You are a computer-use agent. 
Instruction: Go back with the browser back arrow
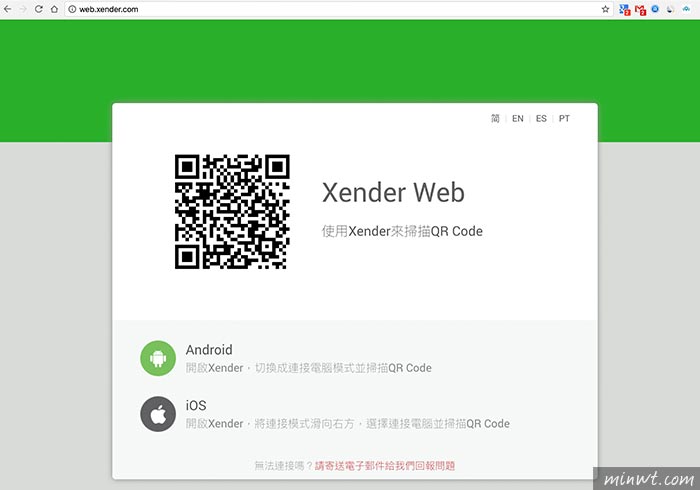(8, 9)
